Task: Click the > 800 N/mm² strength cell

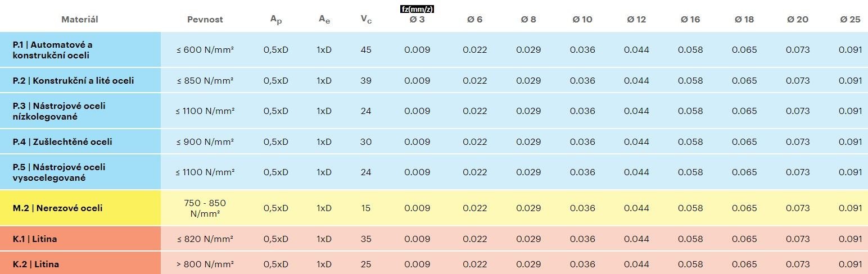Action: [205, 264]
